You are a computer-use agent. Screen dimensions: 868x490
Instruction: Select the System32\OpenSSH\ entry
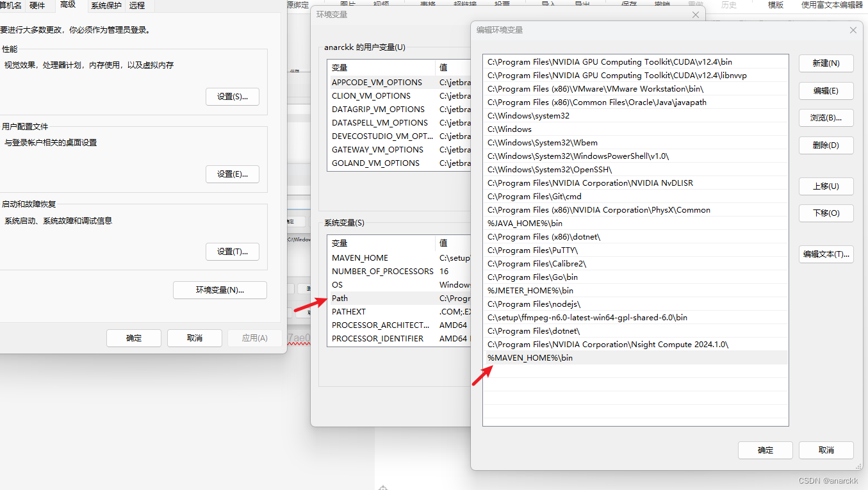click(x=635, y=170)
